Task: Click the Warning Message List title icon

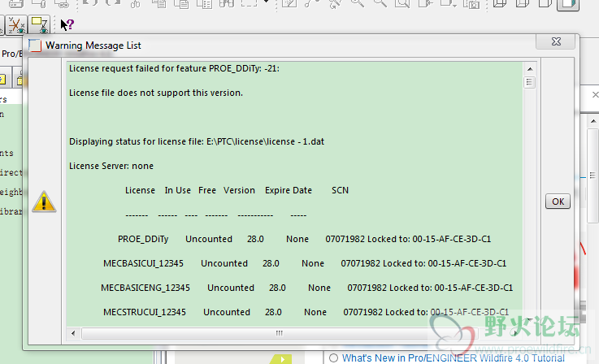Action: pos(35,45)
